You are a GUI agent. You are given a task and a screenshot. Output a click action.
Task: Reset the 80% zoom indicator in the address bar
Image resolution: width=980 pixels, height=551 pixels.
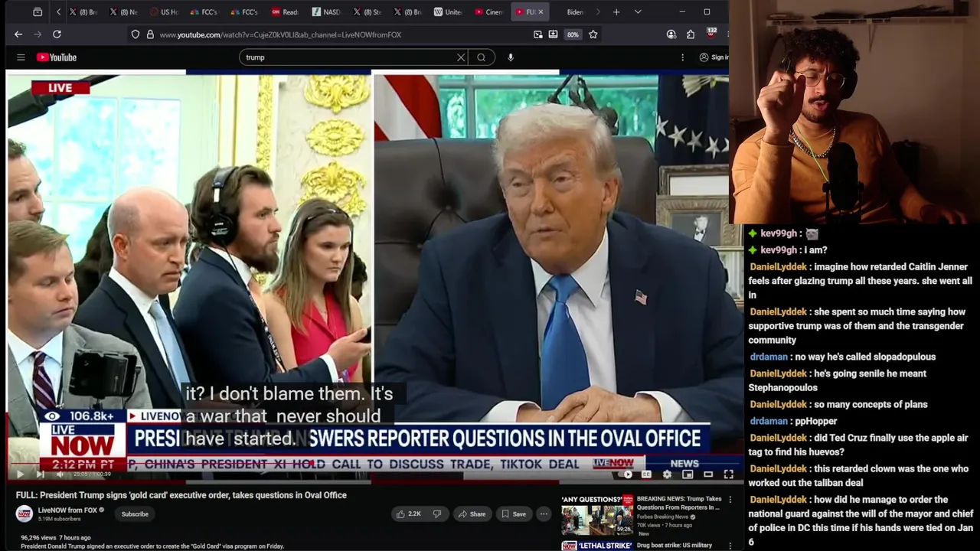click(573, 34)
